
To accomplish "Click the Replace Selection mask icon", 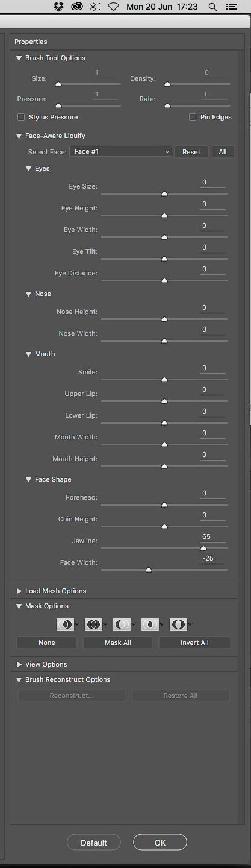I will (x=65, y=624).
